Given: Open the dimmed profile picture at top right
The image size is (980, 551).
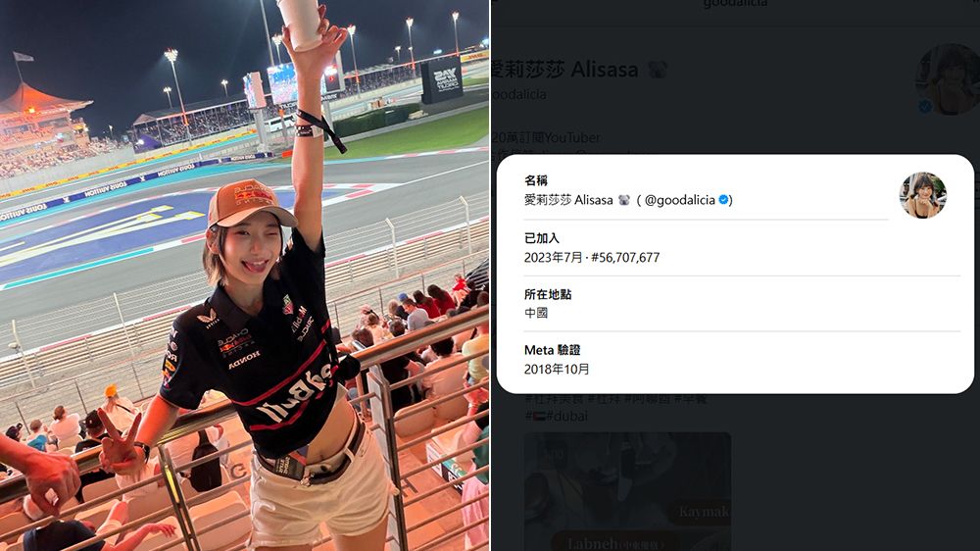Looking at the screenshot, I should 948,78.
